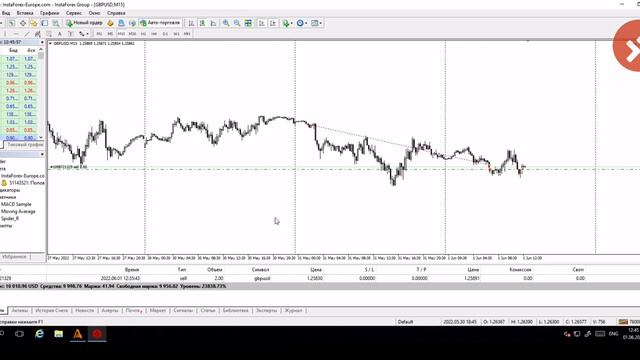Open the Navigator folder-star toolbar icon
The height and width of the screenshot is (360, 640).
(x=33, y=23)
